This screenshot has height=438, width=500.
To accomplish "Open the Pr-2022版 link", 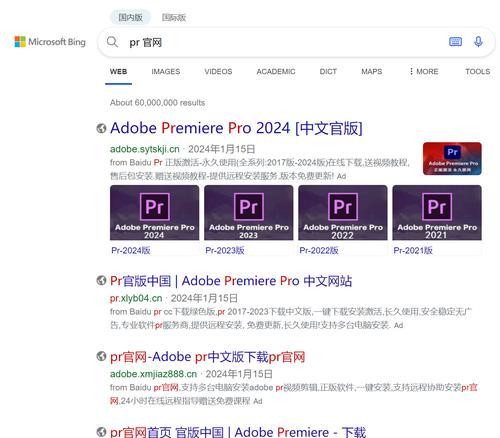I will pyautogui.click(x=319, y=250).
